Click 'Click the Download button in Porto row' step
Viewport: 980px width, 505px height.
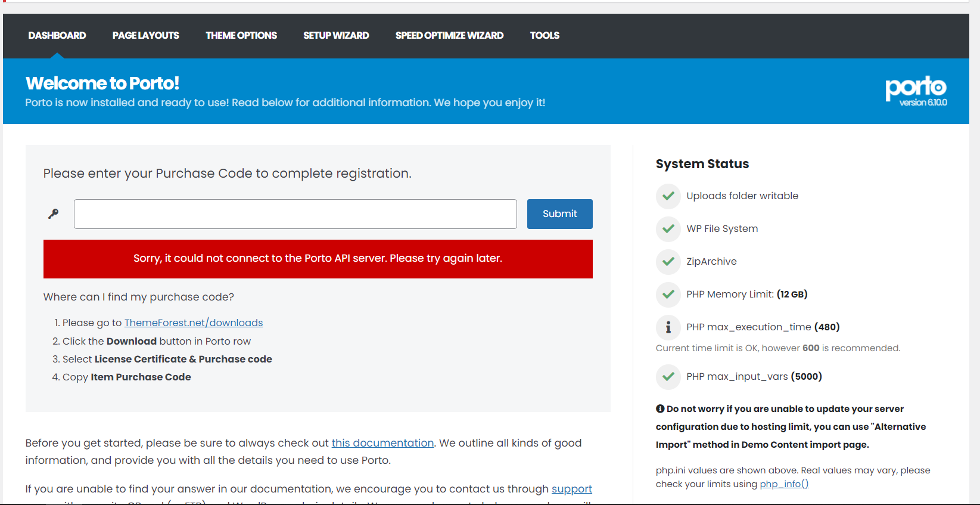[x=157, y=342]
